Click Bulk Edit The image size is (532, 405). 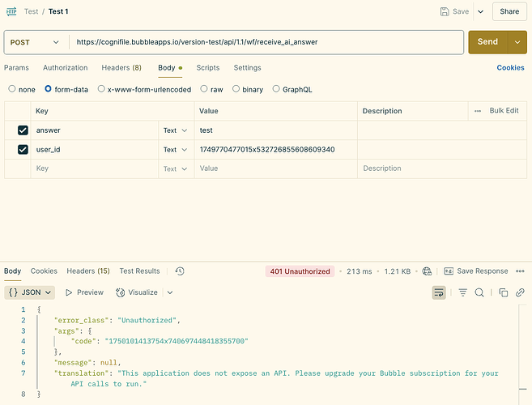pyautogui.click(x=504, y=110)
